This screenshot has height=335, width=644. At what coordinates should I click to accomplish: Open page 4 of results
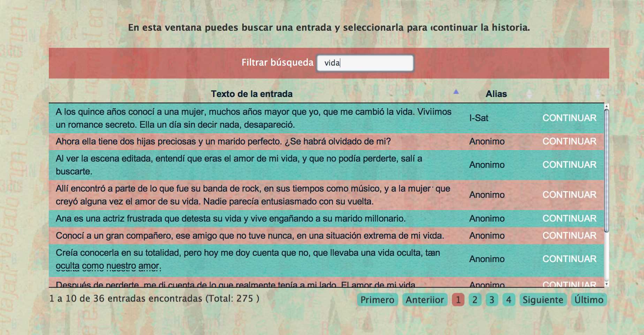(509, 300)
